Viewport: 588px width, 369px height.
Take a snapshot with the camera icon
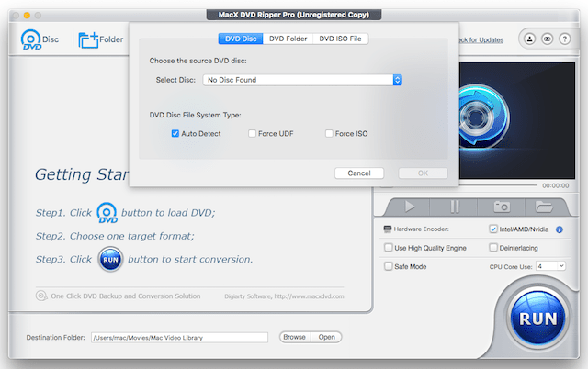[502, 207]
